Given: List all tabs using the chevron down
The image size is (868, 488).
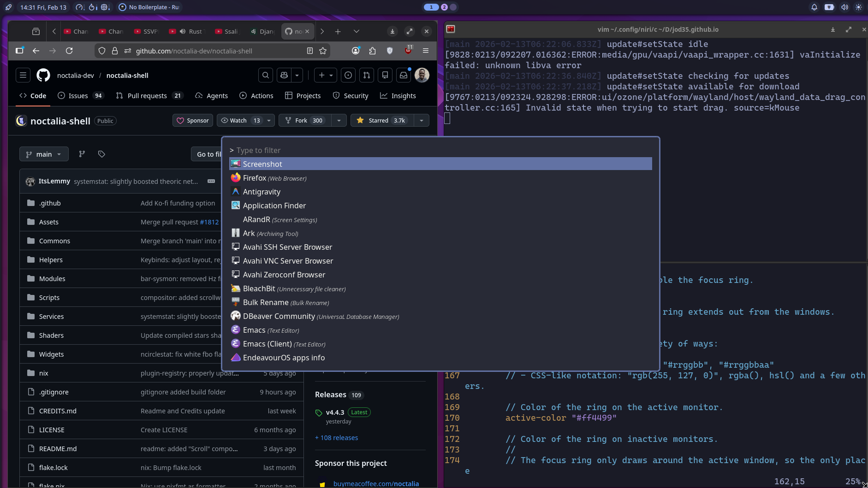Looking at the screenshot, I should click(356, 31).
